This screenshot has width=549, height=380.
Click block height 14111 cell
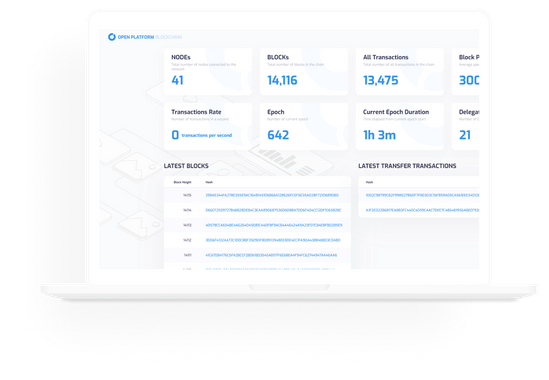pos(187,255)
